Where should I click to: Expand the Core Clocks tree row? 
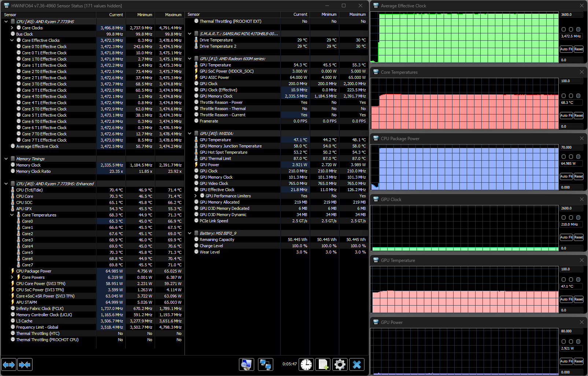pyautogui.click(x=12, y=28)
